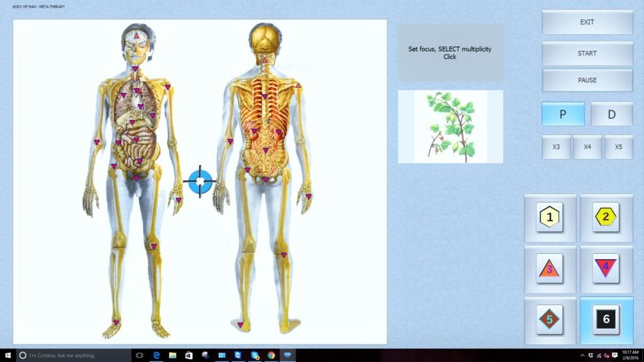
Task: Open Google Chrome from the taskbar
Action: coord(271,355)
